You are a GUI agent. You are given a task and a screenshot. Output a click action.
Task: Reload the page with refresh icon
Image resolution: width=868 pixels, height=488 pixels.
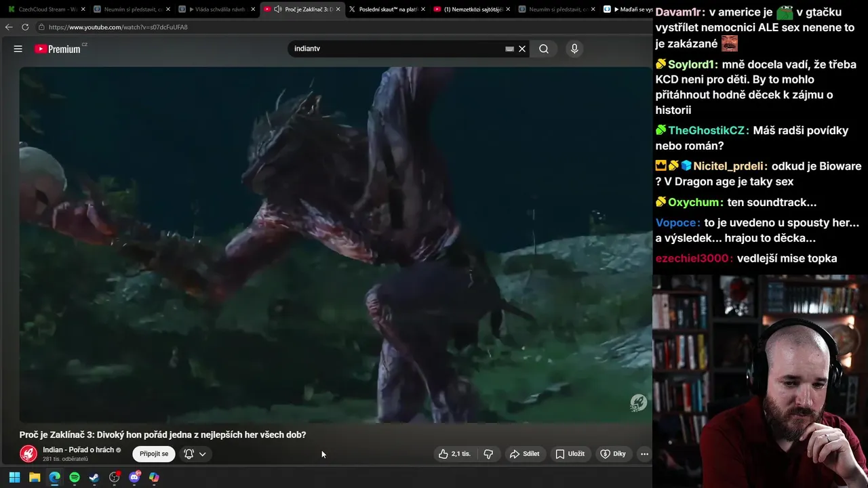click(x=25, y=27)
